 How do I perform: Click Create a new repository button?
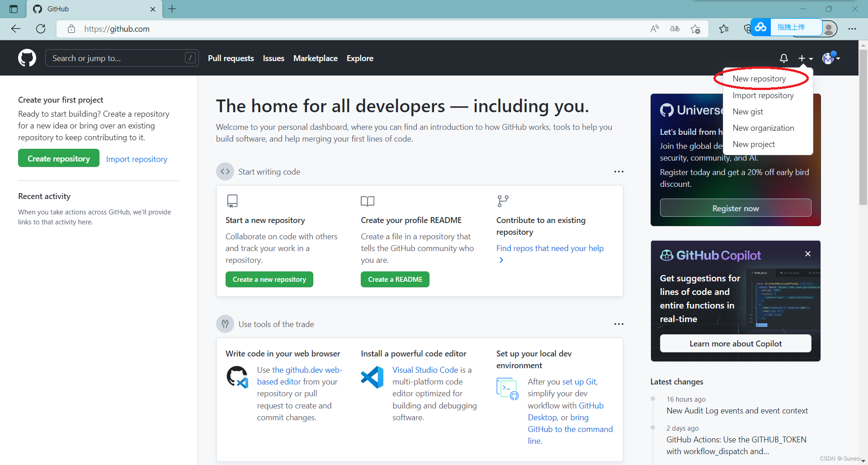pos(269,280)
